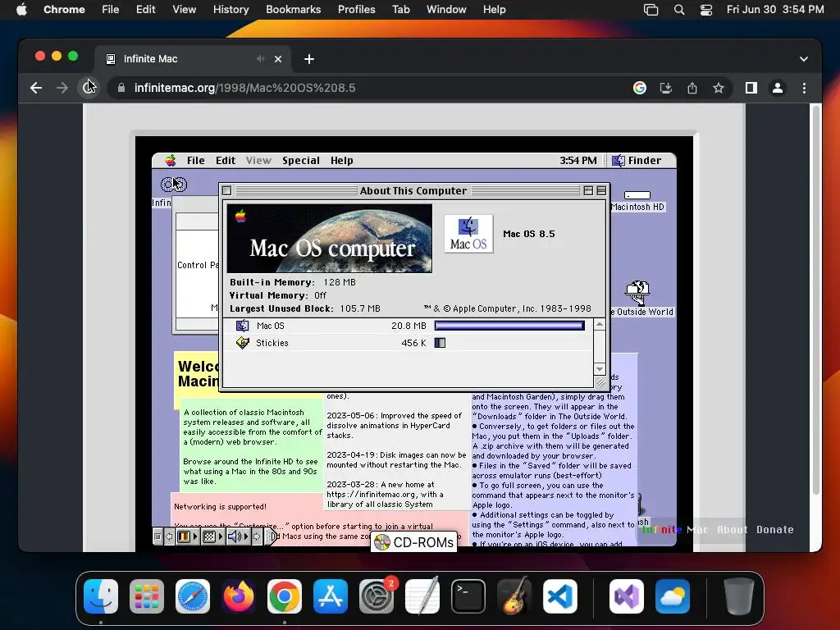The image size is (840, 630).
Task: Bookmark this tab with star icon
Action: [x=719, y=88]
